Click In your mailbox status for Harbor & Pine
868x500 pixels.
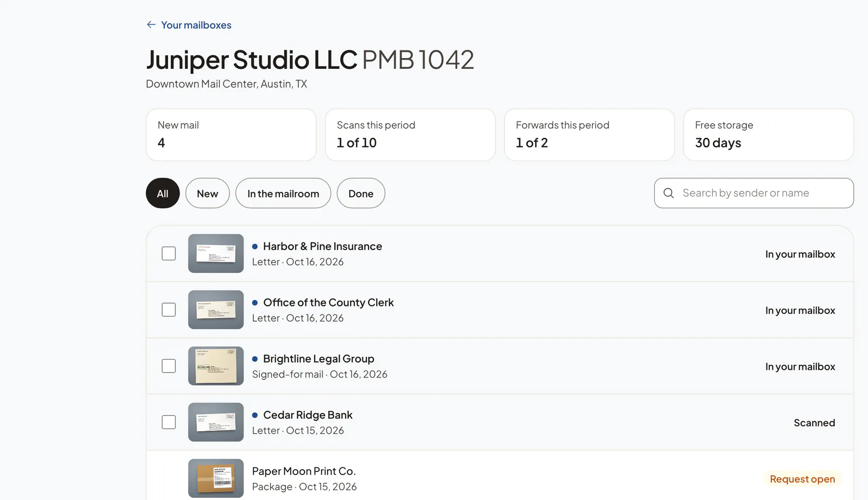(x=800, y=254)
